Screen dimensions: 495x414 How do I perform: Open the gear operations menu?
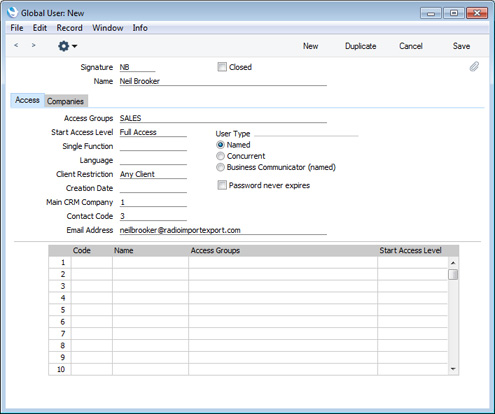(63, 46)
